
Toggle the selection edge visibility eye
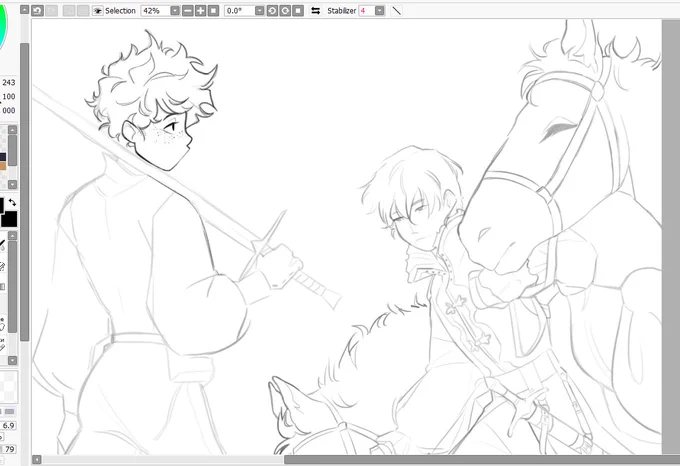[x=98, y=11]
